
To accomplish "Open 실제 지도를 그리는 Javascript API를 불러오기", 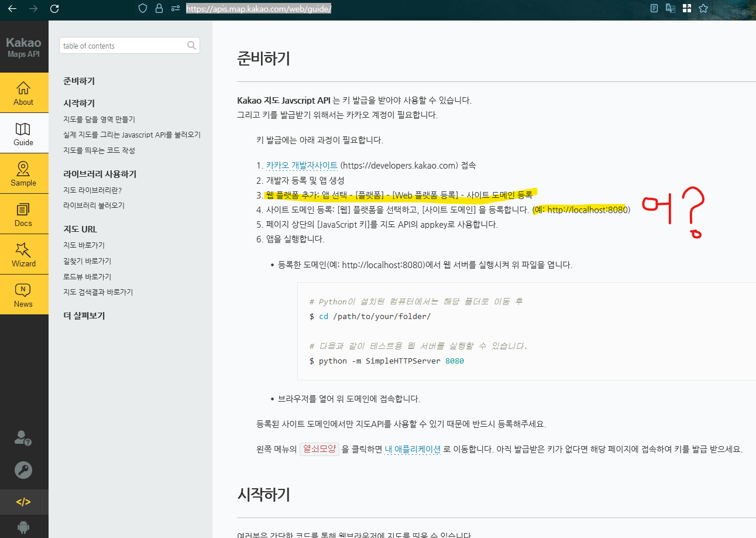I will 132,135.
